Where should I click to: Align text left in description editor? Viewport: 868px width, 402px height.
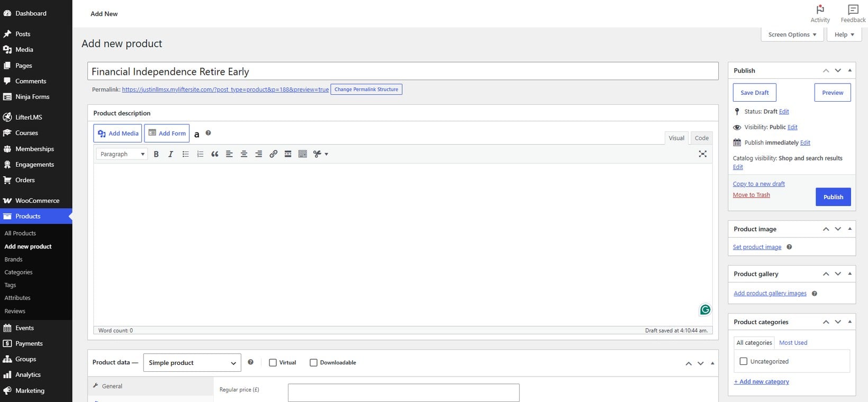pos(229,154)
